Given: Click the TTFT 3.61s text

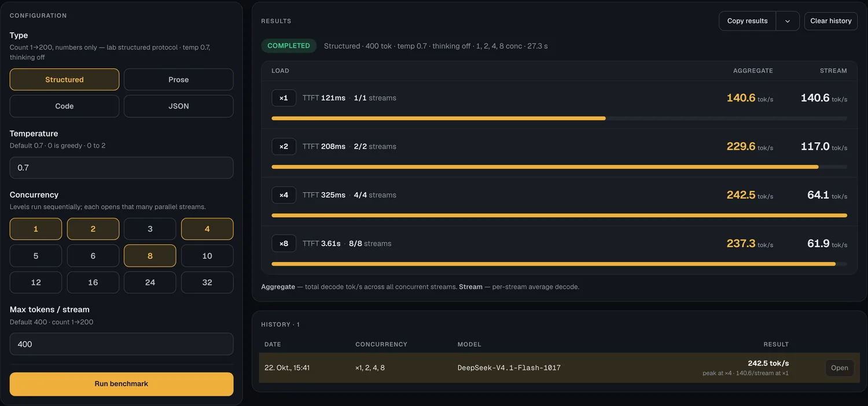Looking at the screenshot, I should point(322,243).
